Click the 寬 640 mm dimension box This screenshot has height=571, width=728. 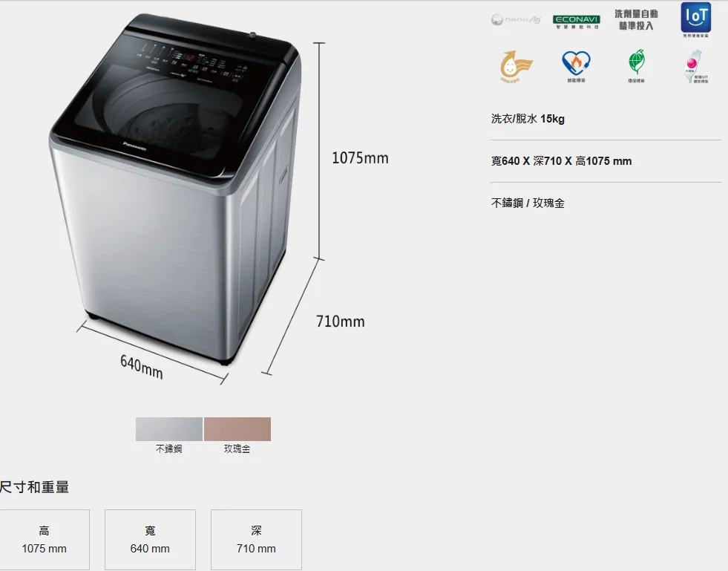[150, 539]
